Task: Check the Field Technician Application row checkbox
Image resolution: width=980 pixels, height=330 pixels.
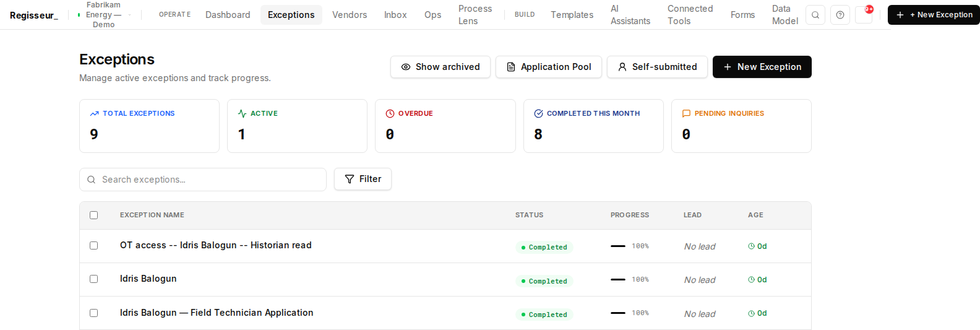Action: 94,313
